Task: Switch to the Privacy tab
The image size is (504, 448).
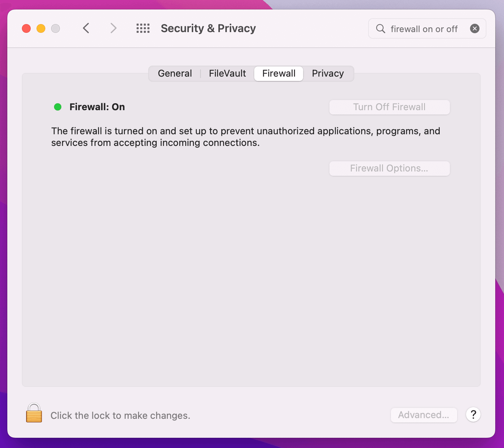Action: pyautogui.click(x=328, y=73)
